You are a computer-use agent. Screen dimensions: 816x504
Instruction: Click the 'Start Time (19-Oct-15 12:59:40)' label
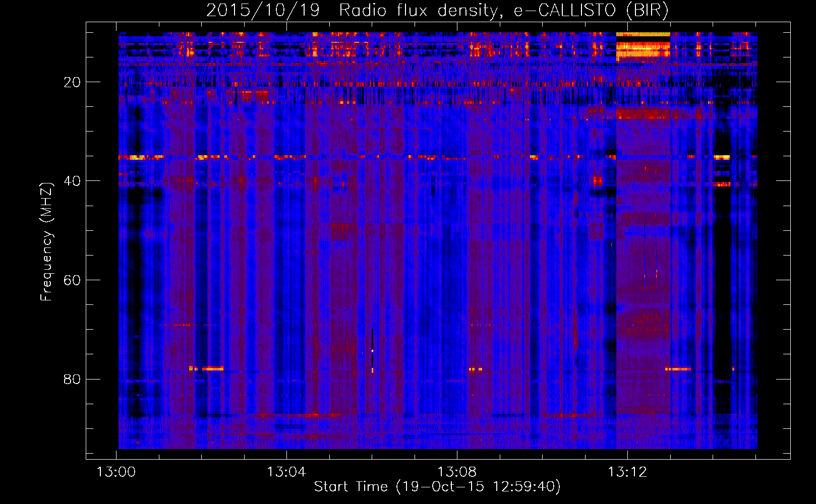tap(437, 487)
